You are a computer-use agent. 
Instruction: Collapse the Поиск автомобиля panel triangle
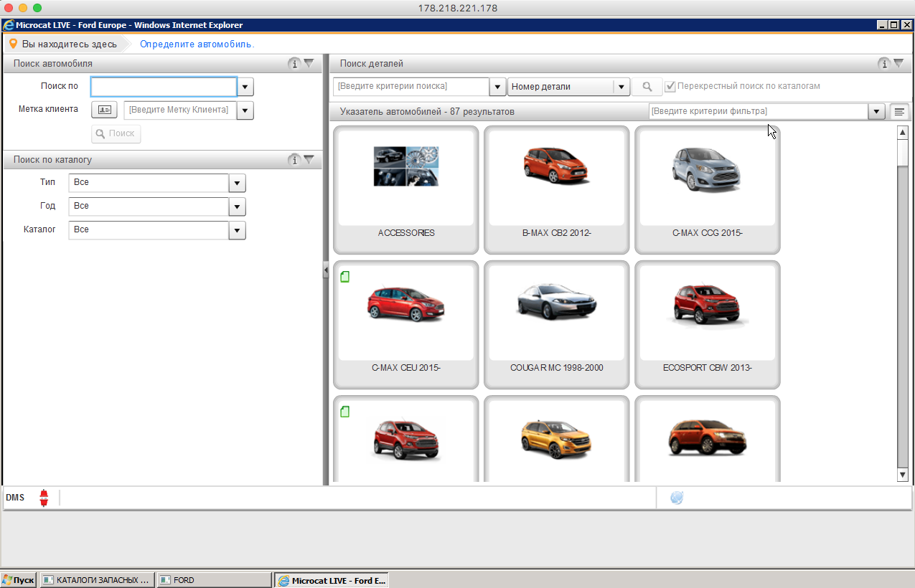pyautogui.click(x=309, y=64)
